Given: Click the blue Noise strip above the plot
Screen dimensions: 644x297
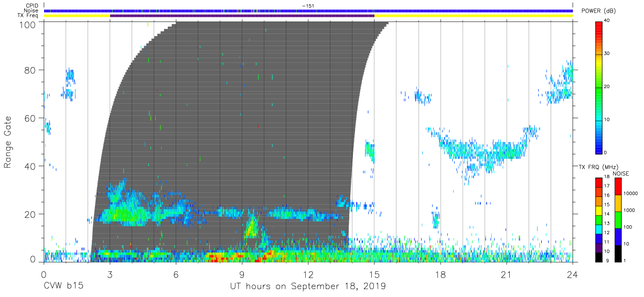Looking at the screenshot, I should (308, 10).
